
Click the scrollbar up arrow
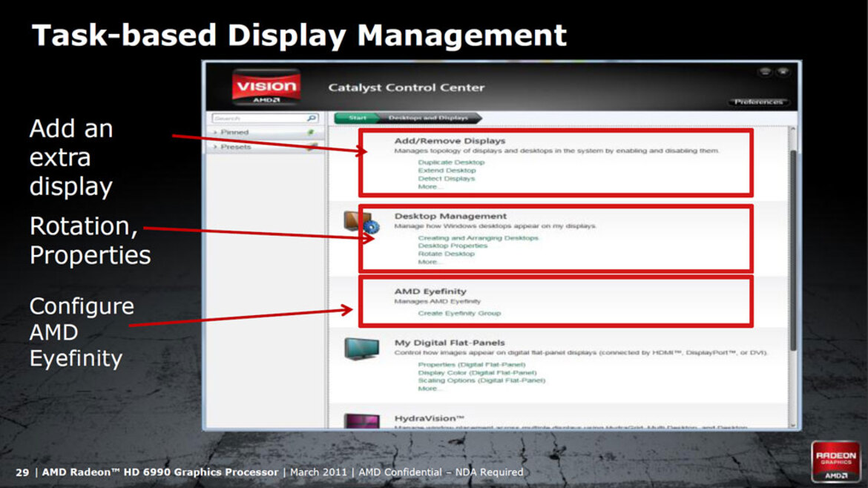coord(793,130)
